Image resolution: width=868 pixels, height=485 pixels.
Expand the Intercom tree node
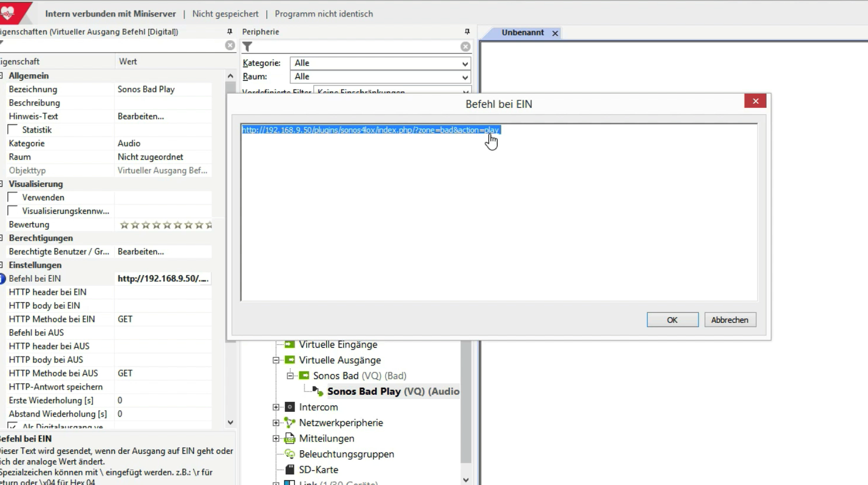[276, 407]
